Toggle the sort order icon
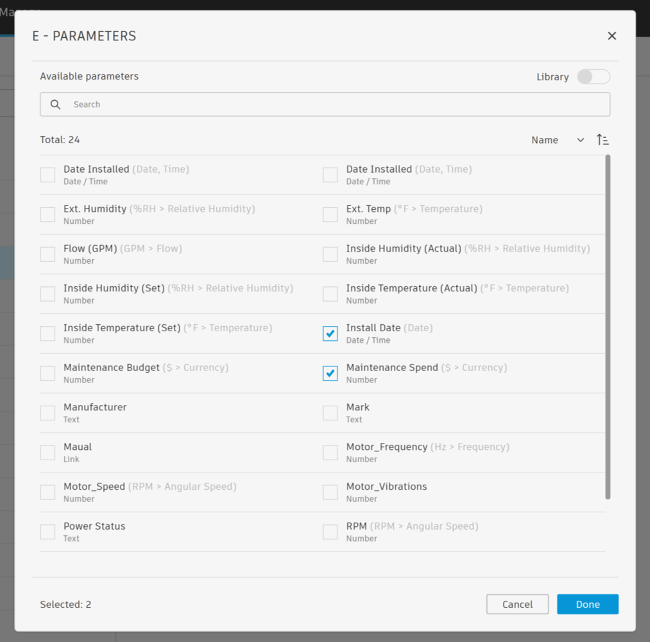650x642 pixels. pyautogui.click(x=602, y=140)
